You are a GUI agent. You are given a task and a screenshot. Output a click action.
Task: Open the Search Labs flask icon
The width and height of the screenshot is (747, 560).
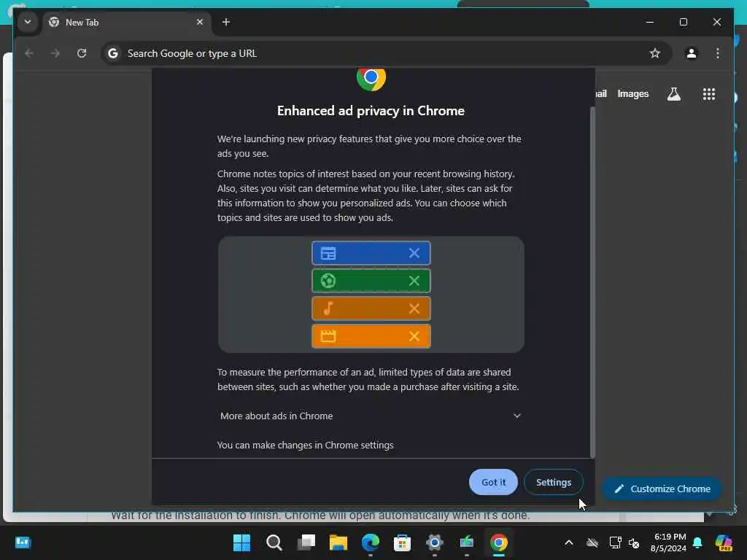673,94
